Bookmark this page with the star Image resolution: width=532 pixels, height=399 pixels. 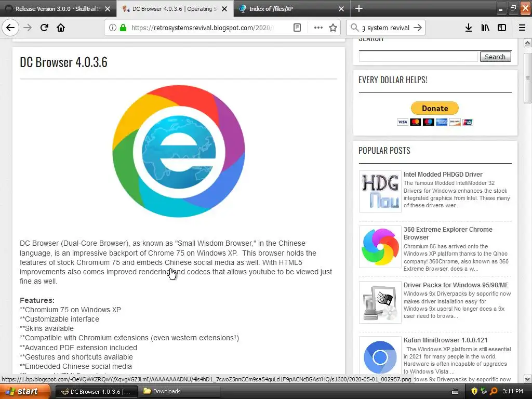point(333,28)
